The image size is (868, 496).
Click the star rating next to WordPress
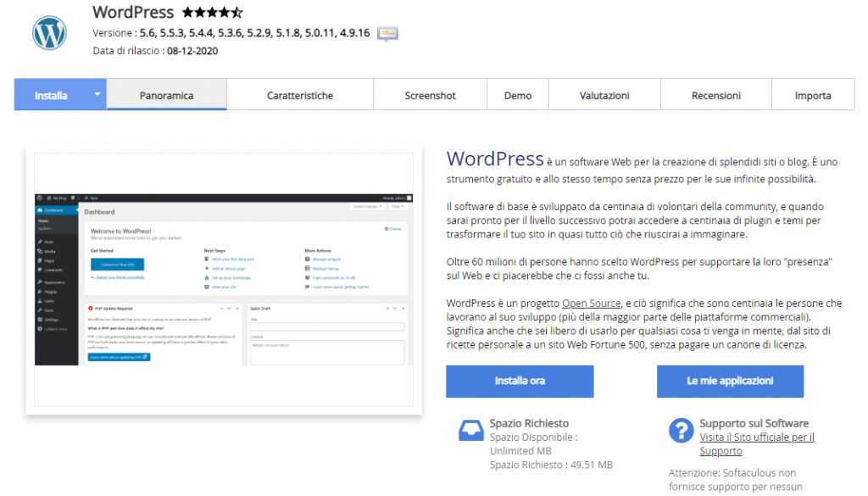pos(213,12)
